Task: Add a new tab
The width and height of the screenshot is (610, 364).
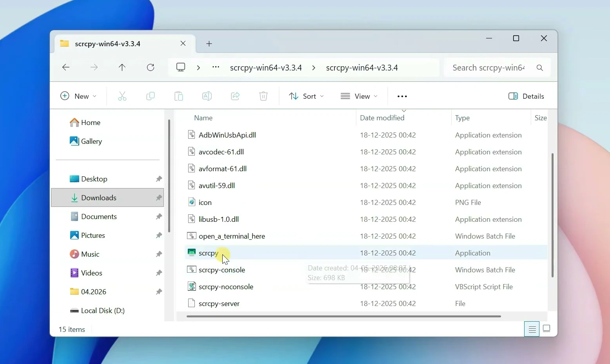Action: 209,44
